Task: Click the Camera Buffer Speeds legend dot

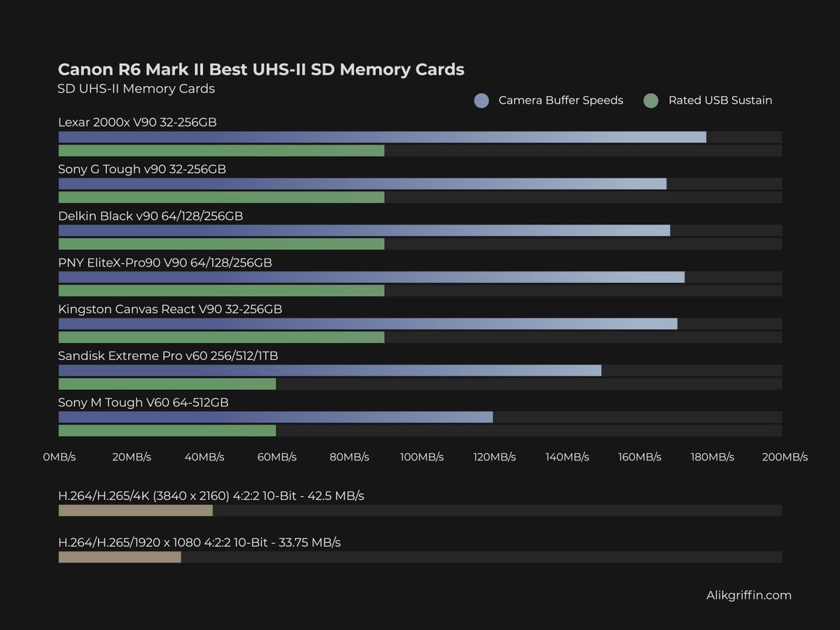Action: 482,101
